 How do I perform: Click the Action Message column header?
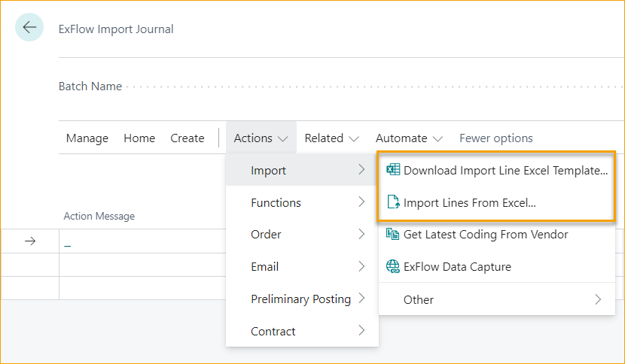(99, 217)
